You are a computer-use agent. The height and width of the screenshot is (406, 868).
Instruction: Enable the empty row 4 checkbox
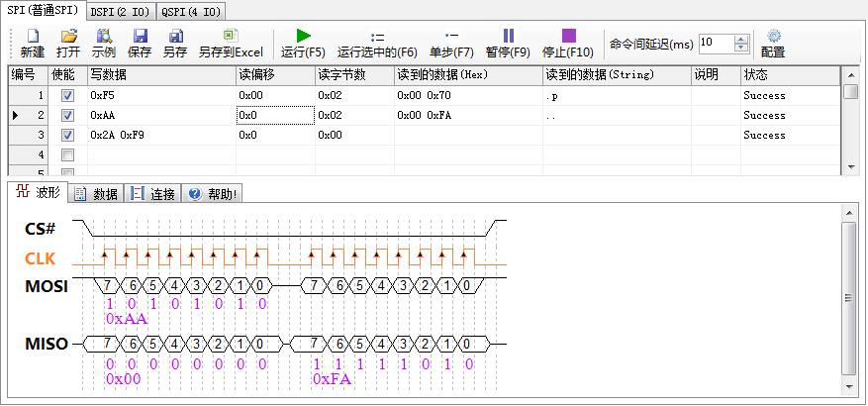point(67,155)
